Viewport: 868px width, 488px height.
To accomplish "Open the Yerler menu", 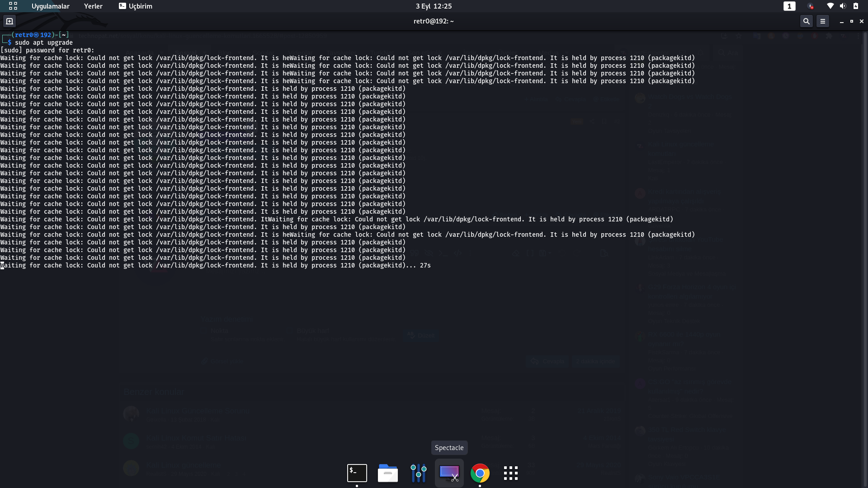I will tap(93, 6).
